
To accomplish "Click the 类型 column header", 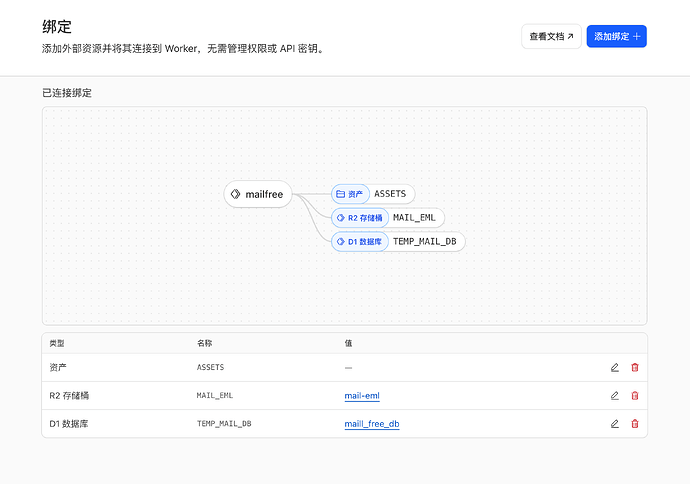I will (57, 343).
